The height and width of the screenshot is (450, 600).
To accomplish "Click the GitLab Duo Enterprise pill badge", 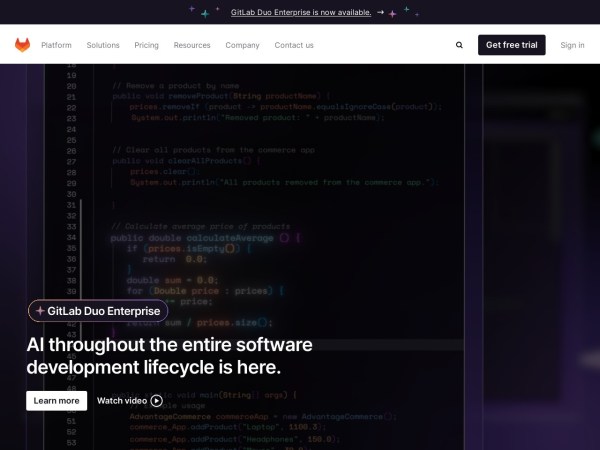I will (x=97, y=311).
